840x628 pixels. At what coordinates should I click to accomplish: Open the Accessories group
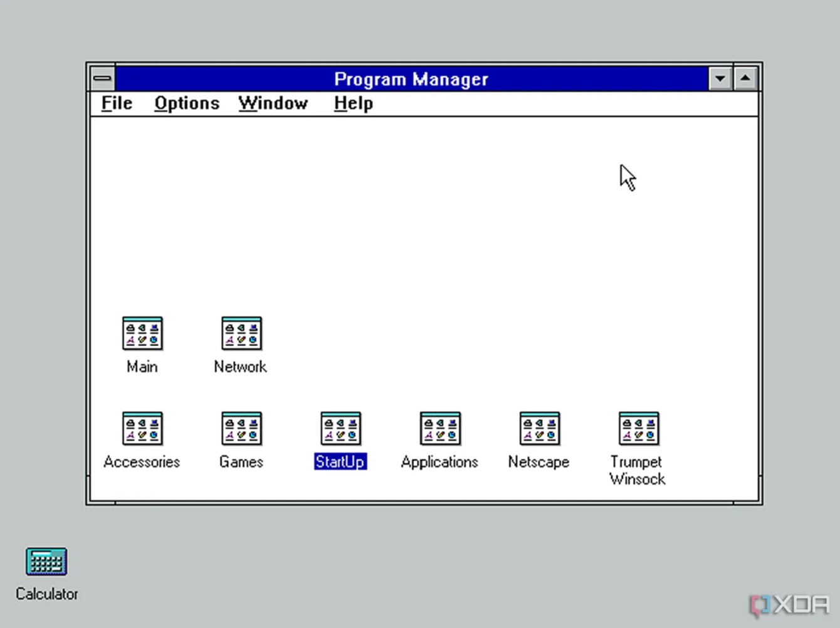point(142,428)
